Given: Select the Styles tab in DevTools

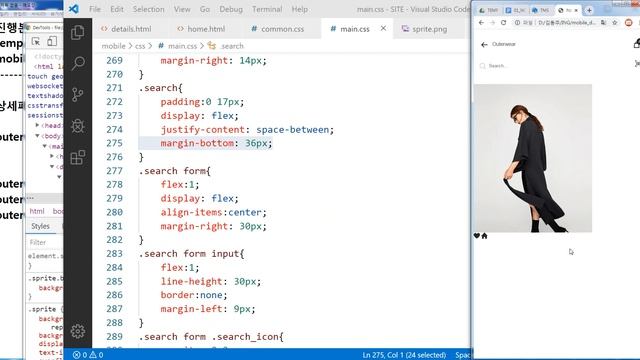Looking at the screenshot, I should (40, 226).
